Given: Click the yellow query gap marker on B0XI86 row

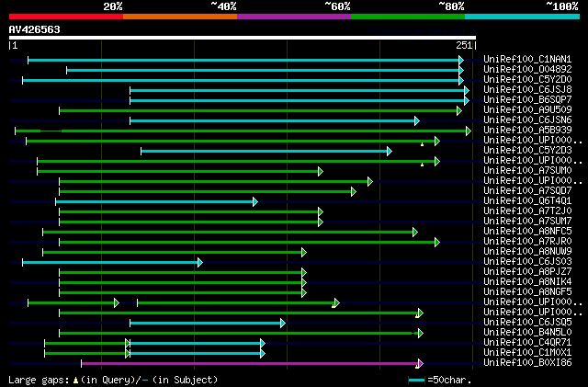Looking at the screenshot, I should pyautogui.click(x=417, y=367).
